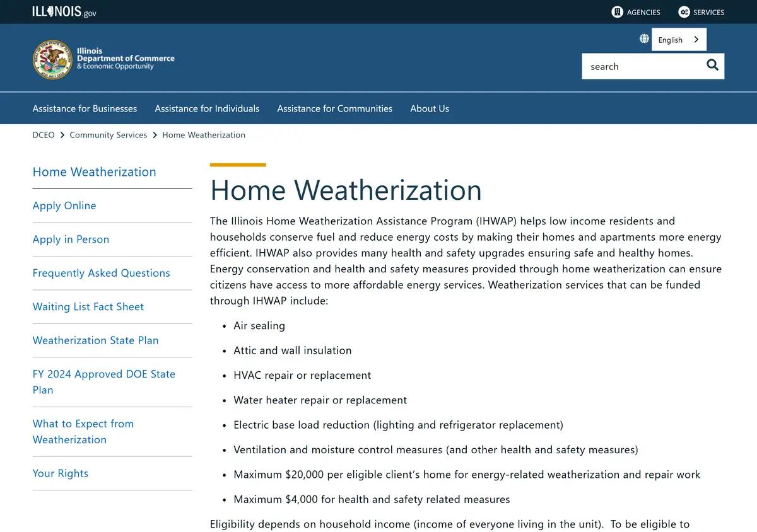This screenshot has height=532, width=757.
Task: Click 'HVAC repair or replacement' bullet
Action: (x=302, y=375)
